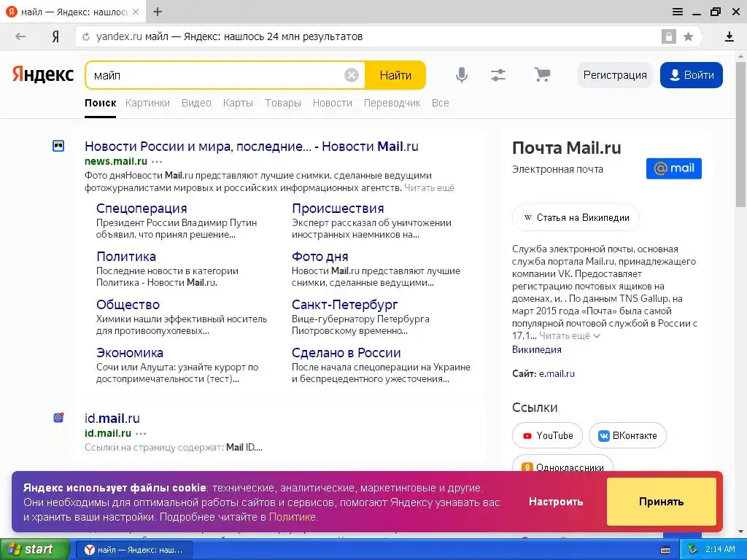
Task: Open the id.mail.ru result title
Action: (112, 418)
